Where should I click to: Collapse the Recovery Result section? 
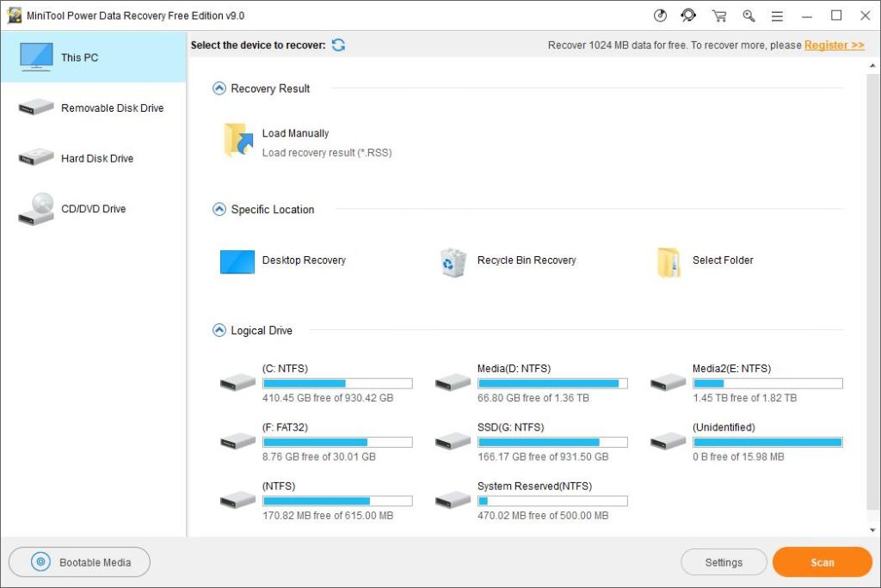219,89
